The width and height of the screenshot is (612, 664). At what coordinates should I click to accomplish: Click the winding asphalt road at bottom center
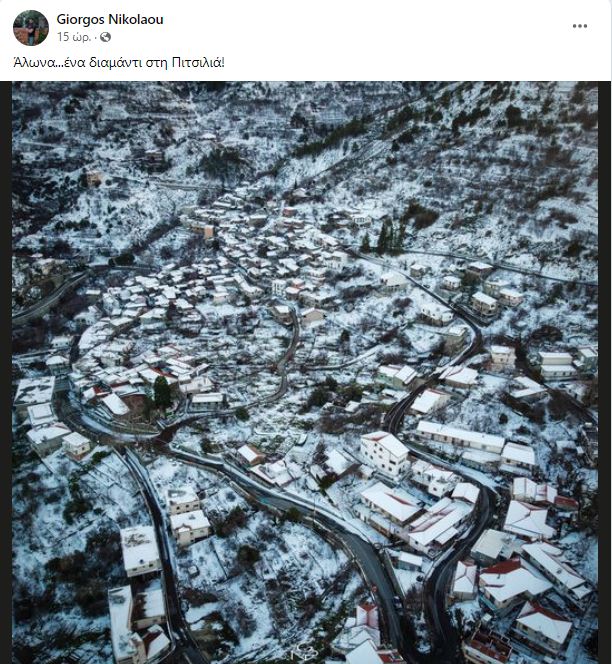(x=373, y=563)
